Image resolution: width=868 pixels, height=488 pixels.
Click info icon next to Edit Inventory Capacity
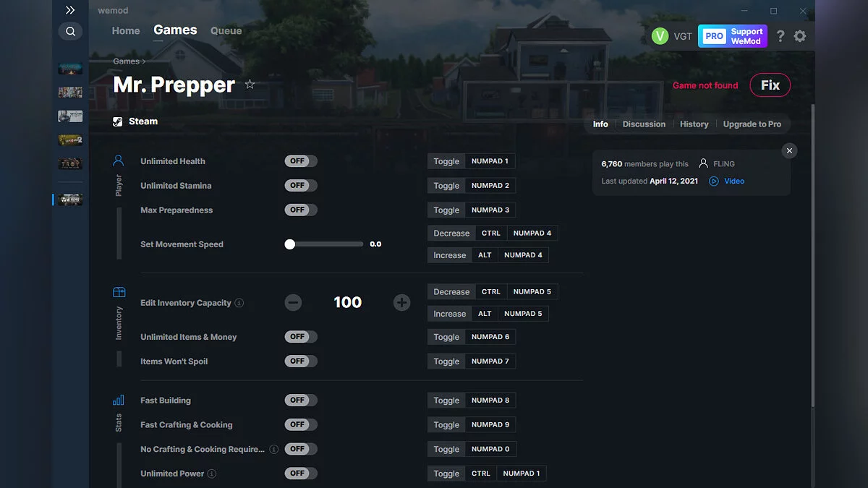(239, 303)
